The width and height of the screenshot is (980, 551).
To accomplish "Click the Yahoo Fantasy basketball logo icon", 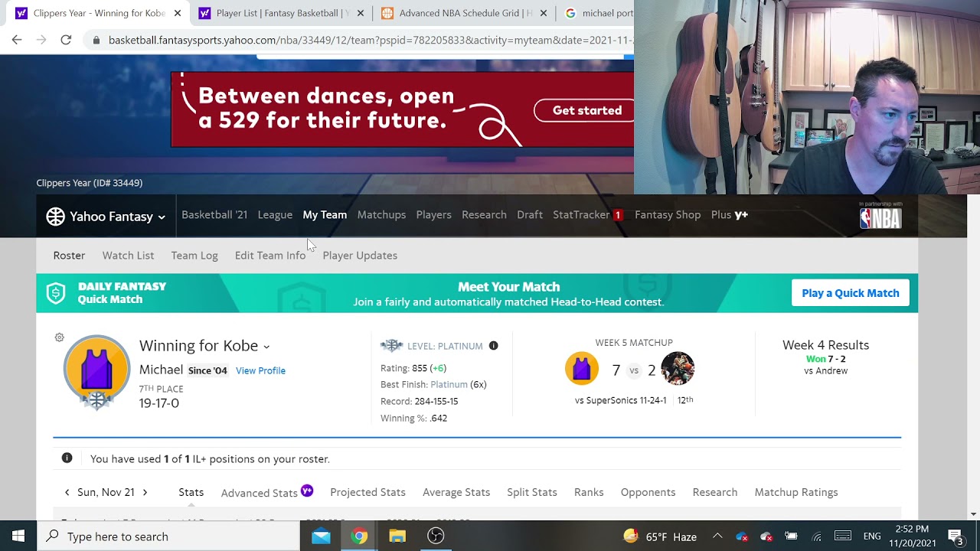I will pyautogui.click(x=55, y=217).
